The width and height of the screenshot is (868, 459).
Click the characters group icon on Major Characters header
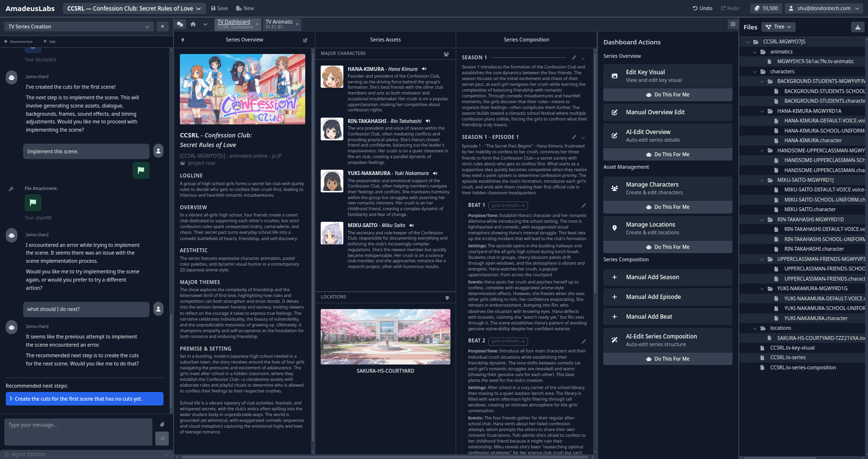[446, 54]
